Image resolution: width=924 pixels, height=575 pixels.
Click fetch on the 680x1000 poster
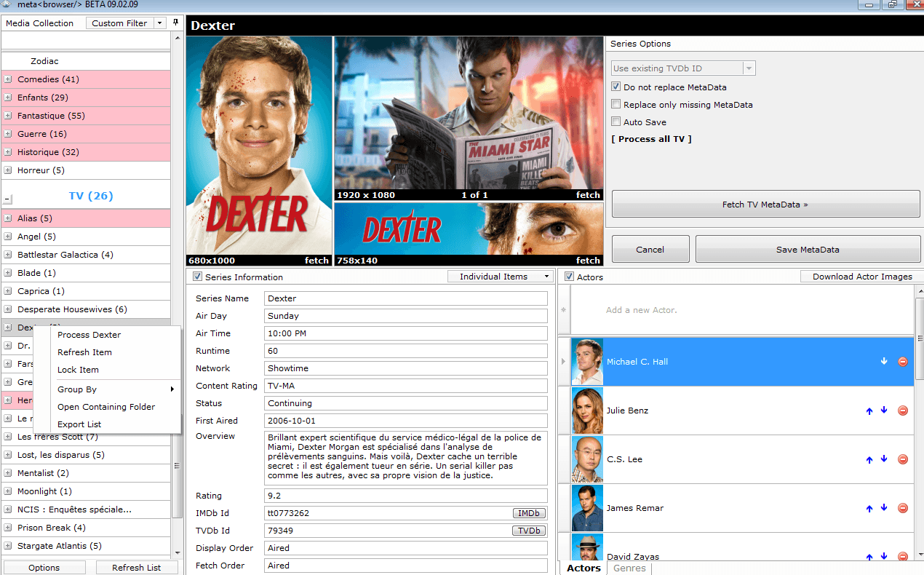[x=316, y=261]
